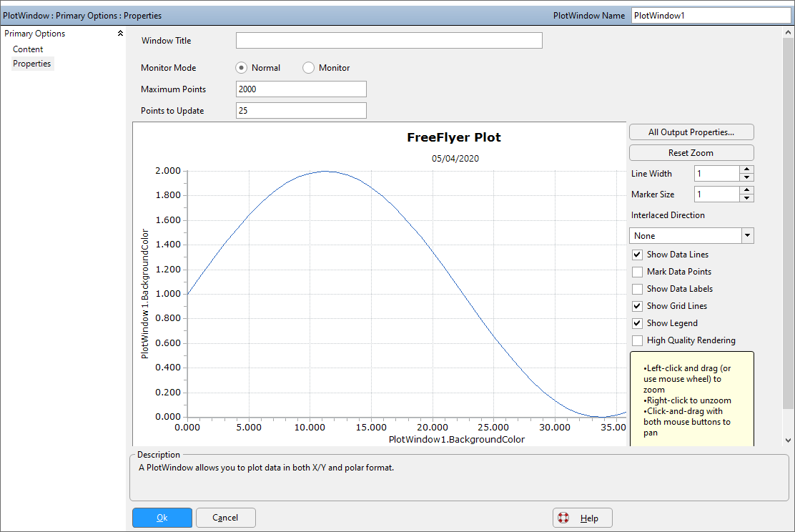Open Help with the lifebuoy button

(583, 518)
